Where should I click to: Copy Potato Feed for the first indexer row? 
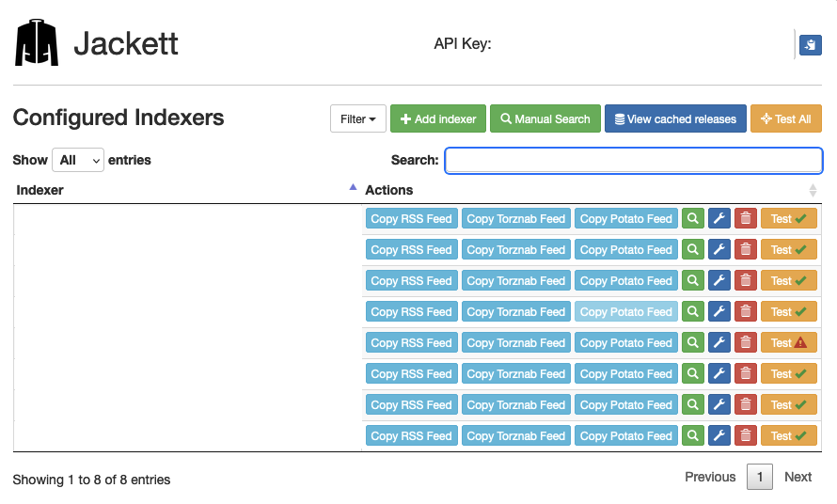(x=626, y=218)
